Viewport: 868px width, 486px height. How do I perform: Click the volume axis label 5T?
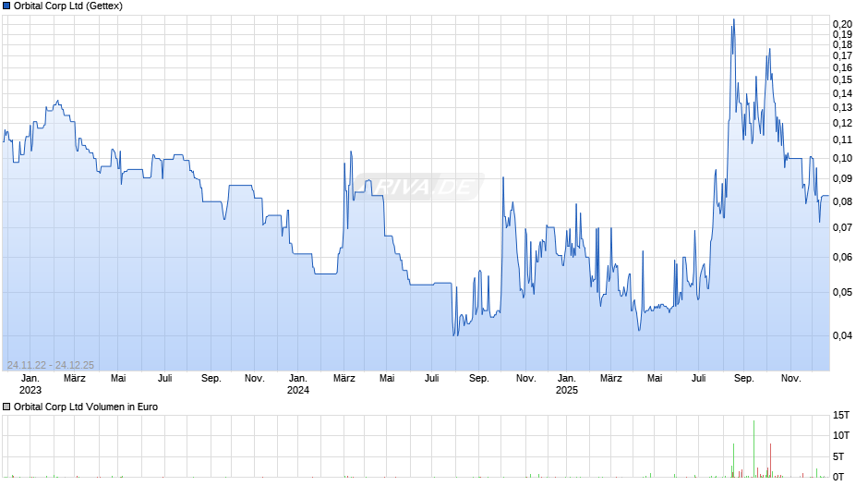[x=838, y=456]
